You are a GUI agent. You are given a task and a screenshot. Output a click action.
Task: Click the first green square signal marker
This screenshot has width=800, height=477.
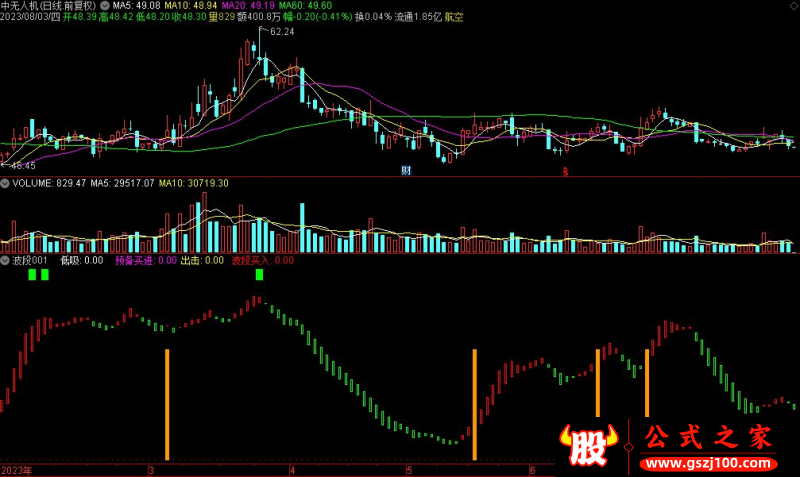coord(32,274)
